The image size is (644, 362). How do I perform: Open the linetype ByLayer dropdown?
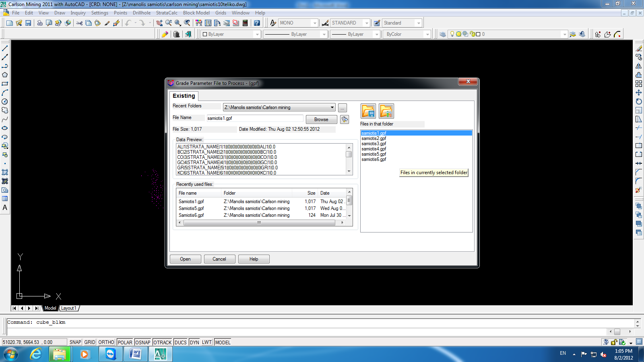[324, 34]
